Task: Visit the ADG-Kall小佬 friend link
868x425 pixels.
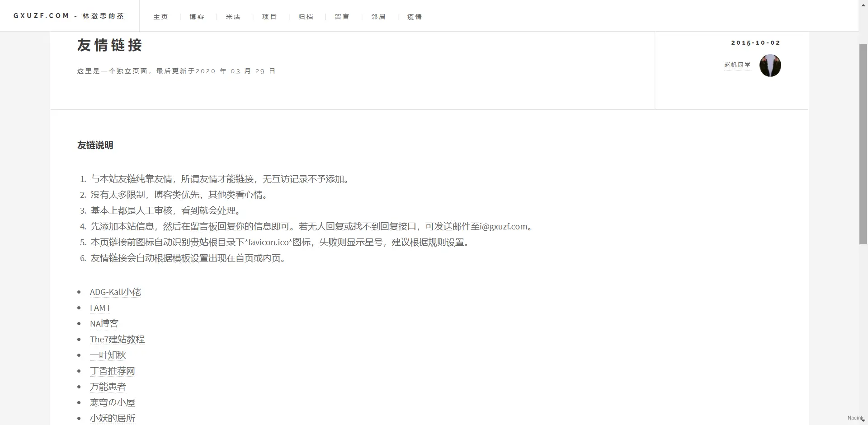Action: pos(115,292)
